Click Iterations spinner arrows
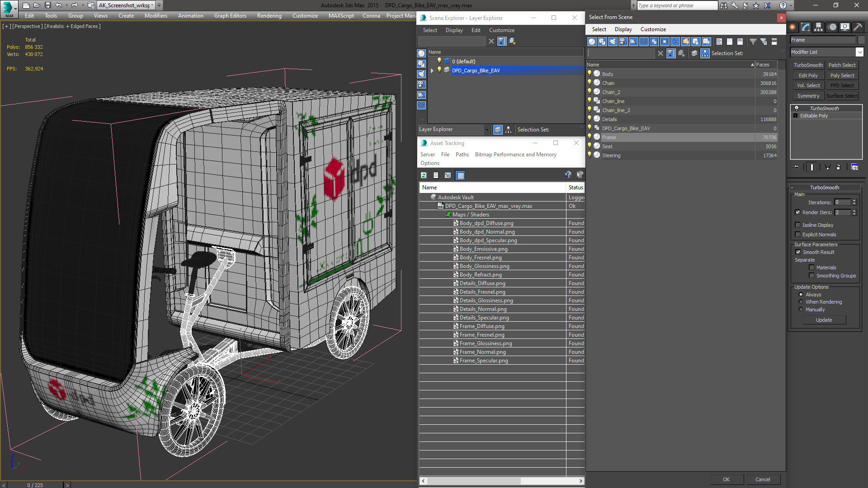This screenshot has width=868, height=488. [x=854, y=202]
